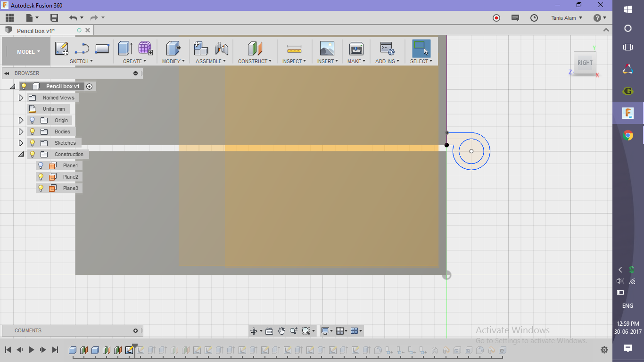Click the Zoom magnifier icon
Image resolution: width=644 pixels, height=362 pixels.
294,331
